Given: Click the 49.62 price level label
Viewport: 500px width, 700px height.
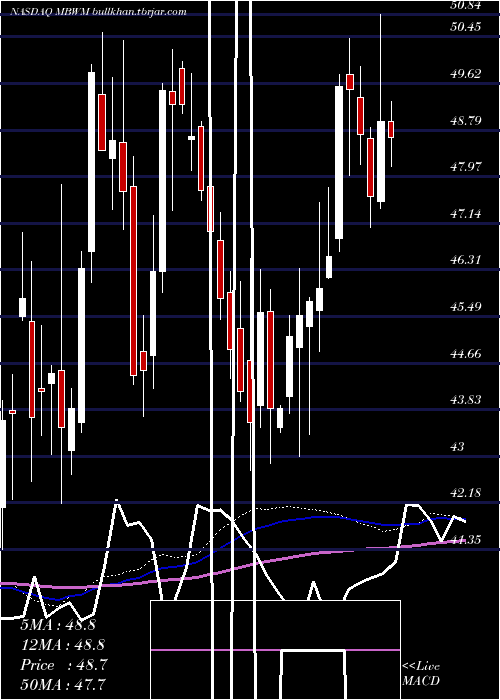Looking at the screenshot, I should click(466, 73).
